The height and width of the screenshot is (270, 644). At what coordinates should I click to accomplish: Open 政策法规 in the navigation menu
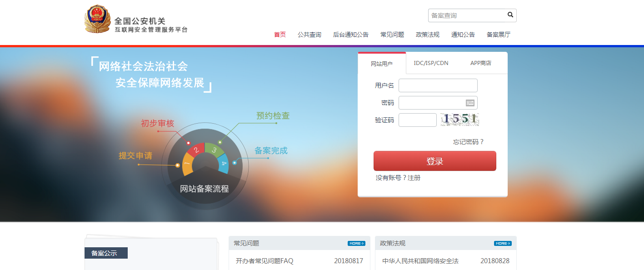[428, 35]
